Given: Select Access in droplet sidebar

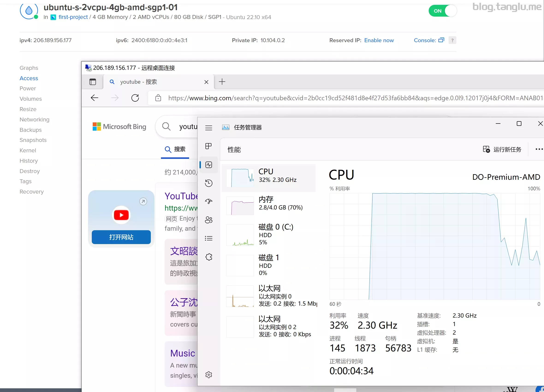Looking at the screenshot, I should click(29, 78).
